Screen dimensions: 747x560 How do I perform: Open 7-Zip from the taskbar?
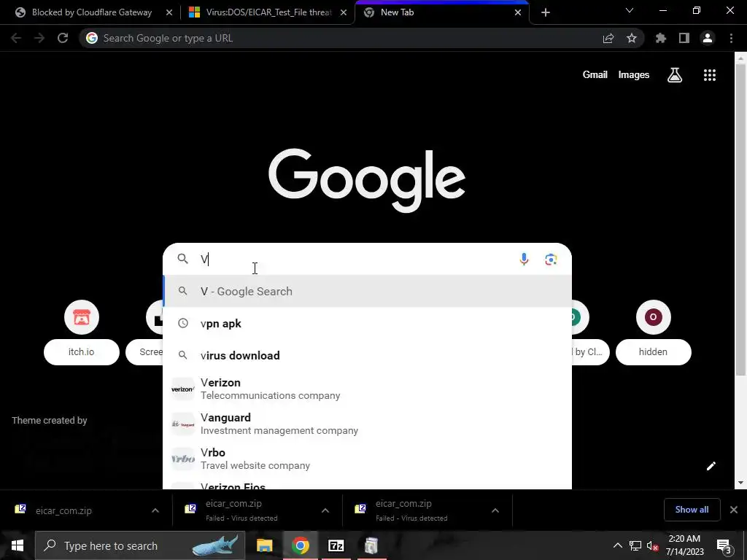tap(336, 545)
